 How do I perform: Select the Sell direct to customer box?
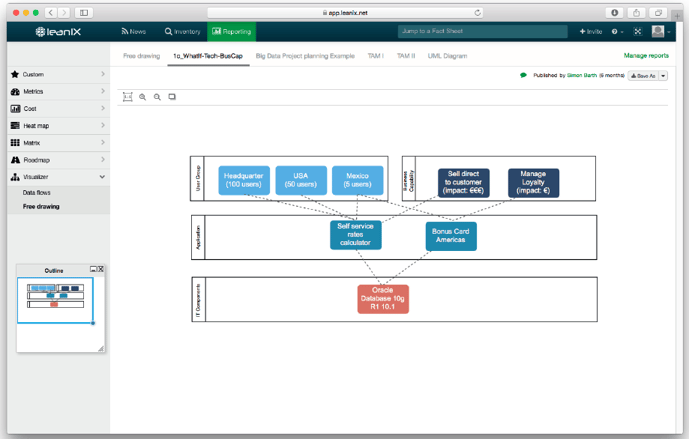(x=464, y=182)
